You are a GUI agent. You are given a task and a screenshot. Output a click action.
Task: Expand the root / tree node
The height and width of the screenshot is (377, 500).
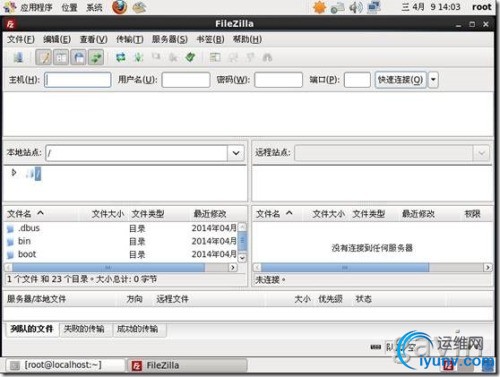click(x=14, y=172)
